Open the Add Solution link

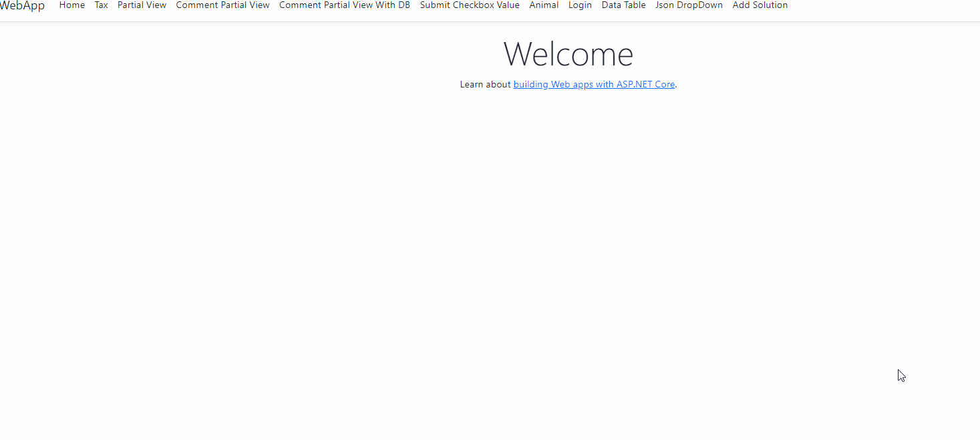click(x=760, y=5)
